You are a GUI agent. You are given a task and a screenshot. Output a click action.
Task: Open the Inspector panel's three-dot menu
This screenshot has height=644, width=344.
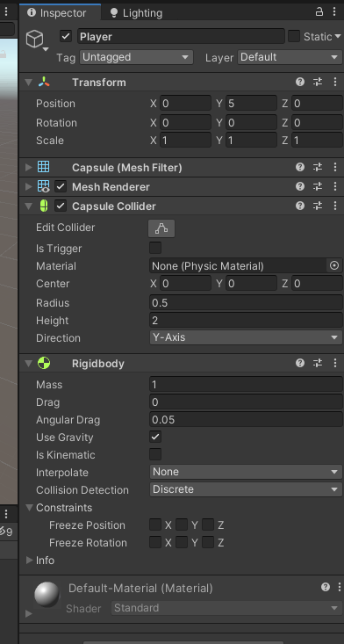tap(334, 12)
